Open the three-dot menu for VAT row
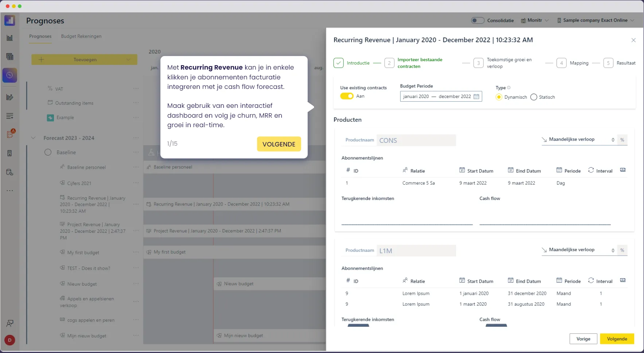 (x=136, y=89)
